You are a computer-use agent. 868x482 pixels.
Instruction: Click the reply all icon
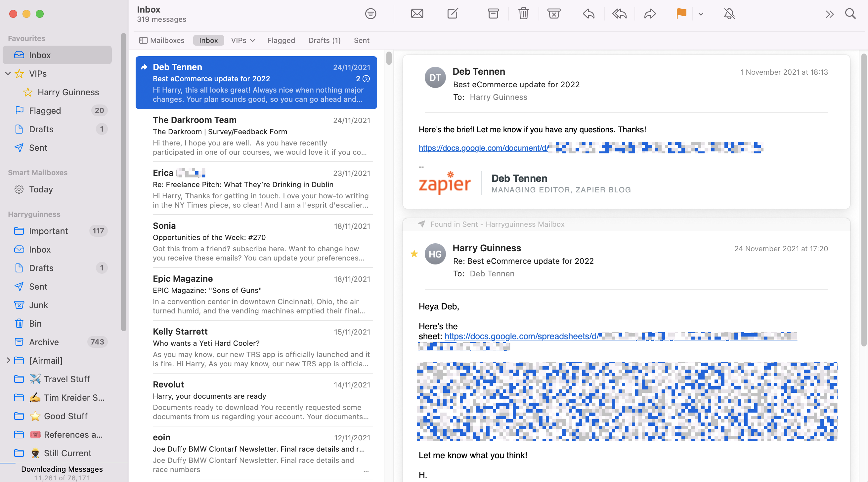click(x=619, y=13)
